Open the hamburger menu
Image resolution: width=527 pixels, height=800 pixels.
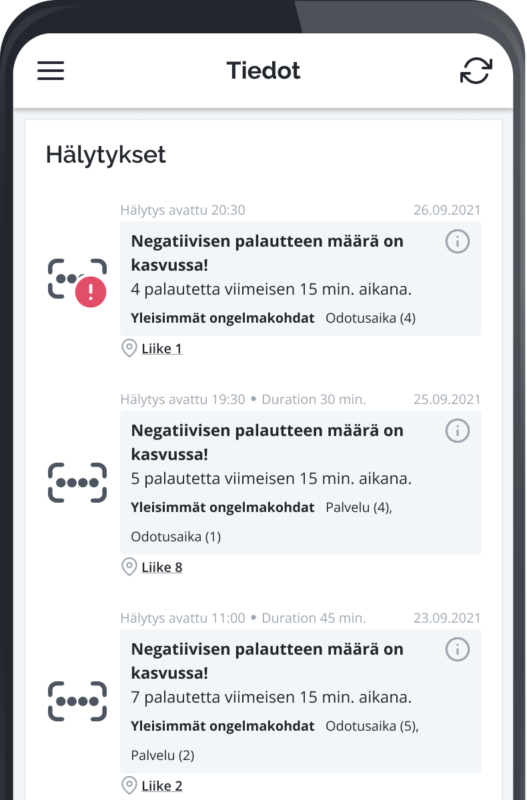pos(51,70)
